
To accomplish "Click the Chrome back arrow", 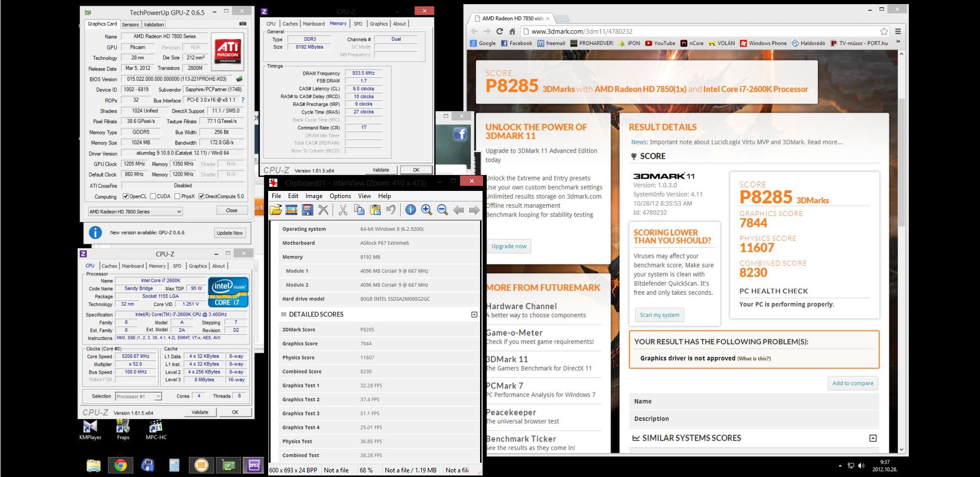I will click(x=474, y=31).
